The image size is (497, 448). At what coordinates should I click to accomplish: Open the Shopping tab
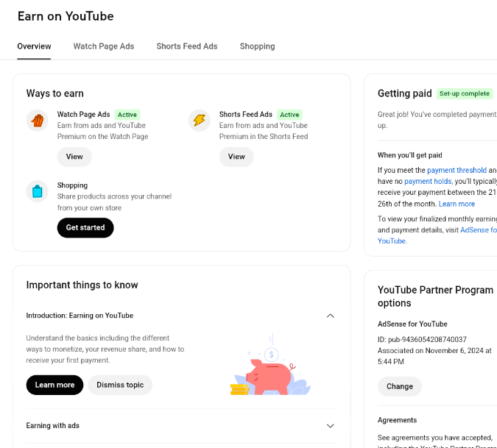[257, 46]
